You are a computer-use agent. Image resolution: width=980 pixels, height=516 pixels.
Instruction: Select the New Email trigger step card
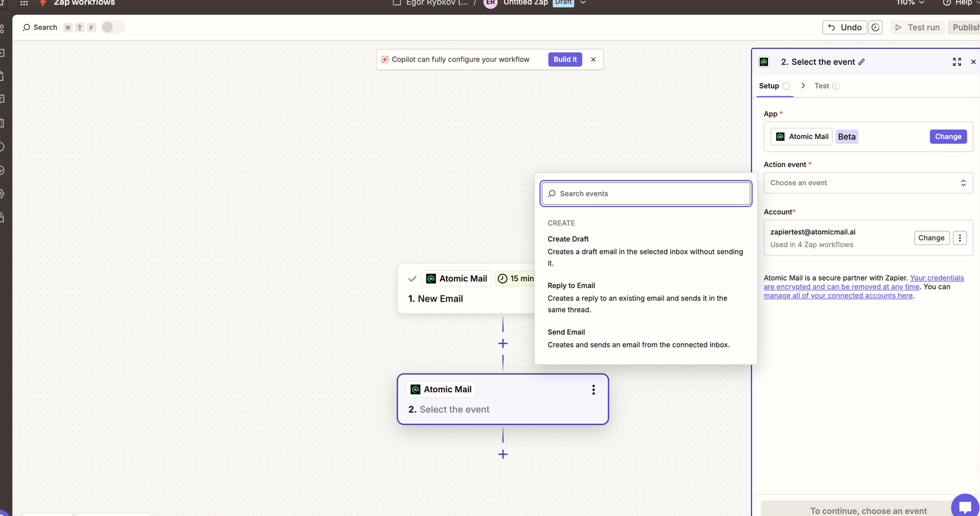click(x=467, y=289)
